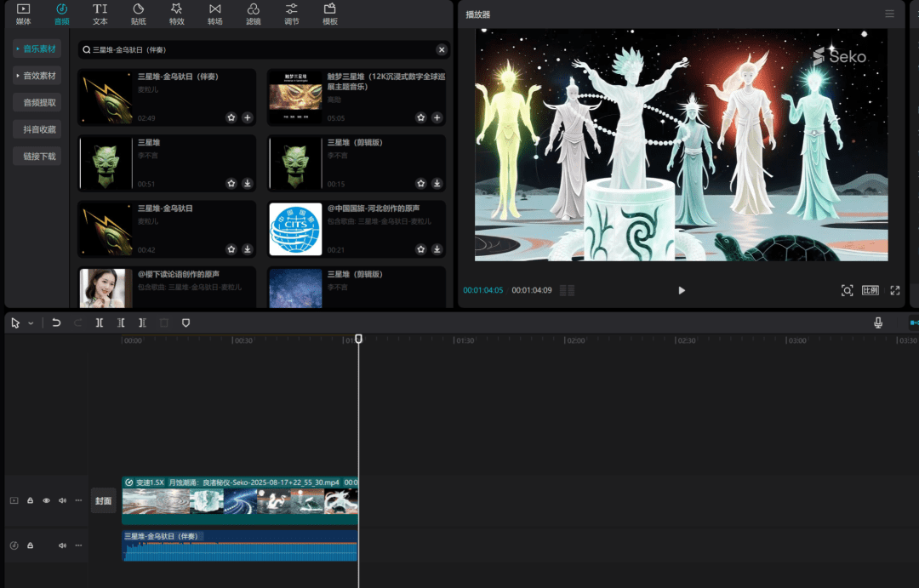
Task: Select the 00:01:04:05 current timecode
Action: pyautogui.click(x=483, y=290)
